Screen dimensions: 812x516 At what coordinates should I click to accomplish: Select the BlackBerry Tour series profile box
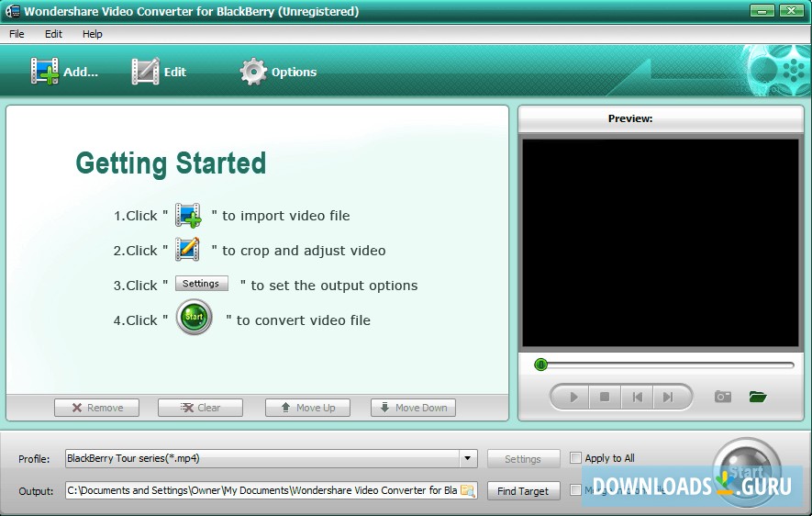coord(271,458)
